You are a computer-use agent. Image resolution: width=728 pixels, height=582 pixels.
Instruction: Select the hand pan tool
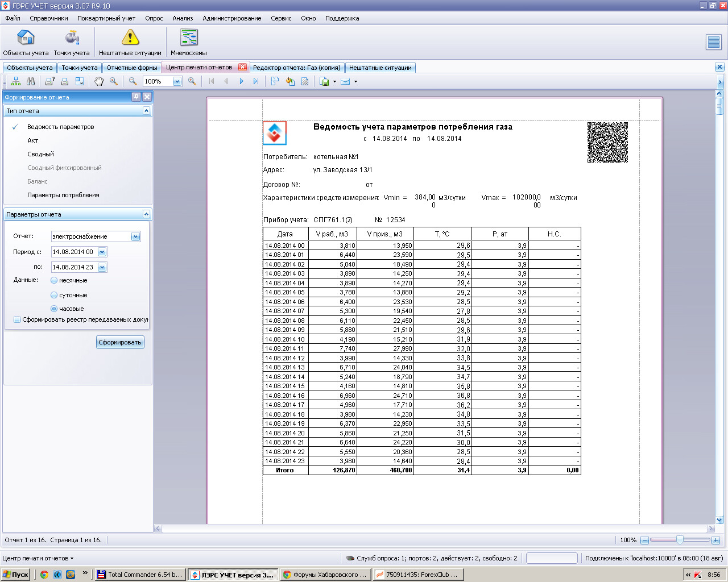pos(99,81)
